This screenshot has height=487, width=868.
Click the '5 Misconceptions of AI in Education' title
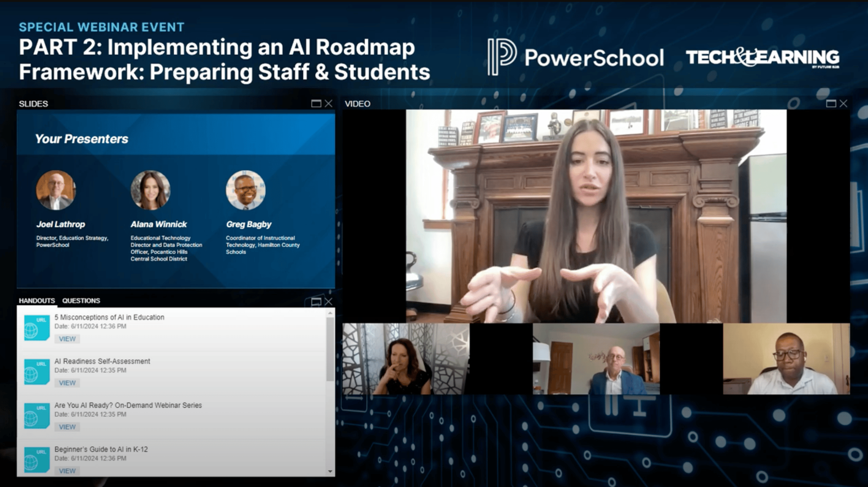(109, 317)
